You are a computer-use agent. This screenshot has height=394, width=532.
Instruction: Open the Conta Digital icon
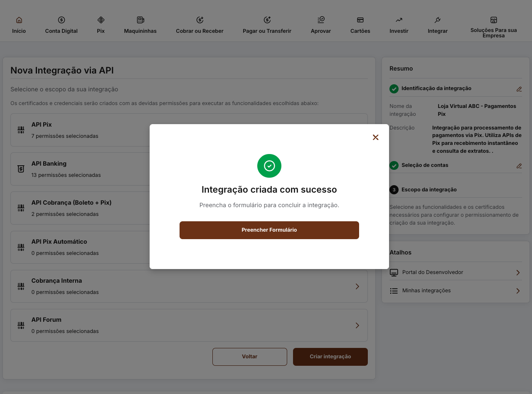tap(62, 20)
